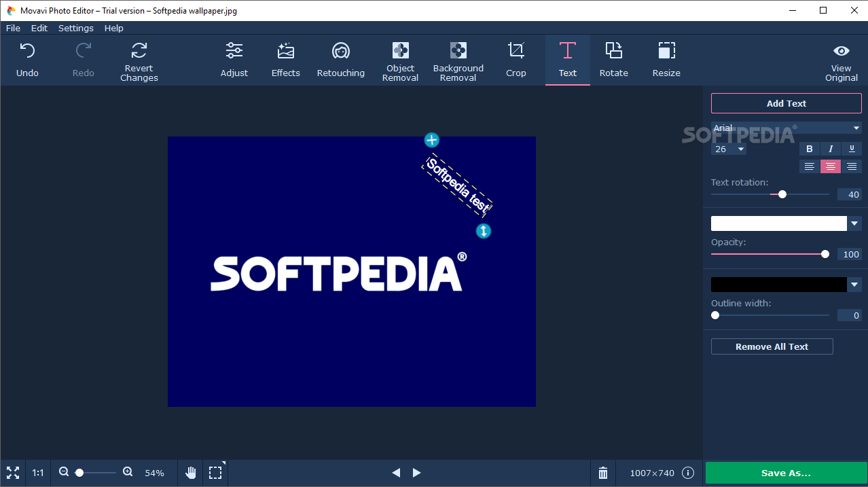The image size is (868, 487).
Task: Click the Add Text button
Action: 786,103
